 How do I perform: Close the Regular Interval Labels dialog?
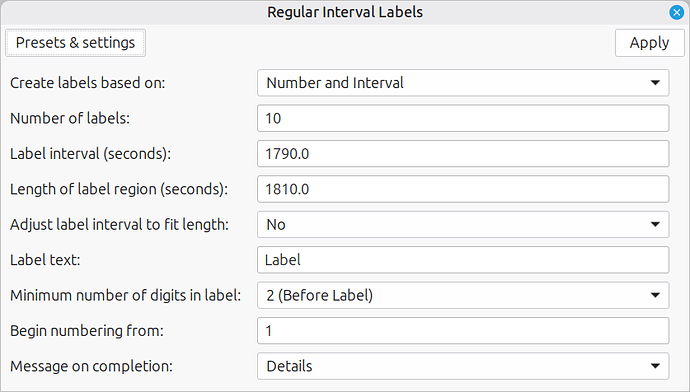[676, 12]
